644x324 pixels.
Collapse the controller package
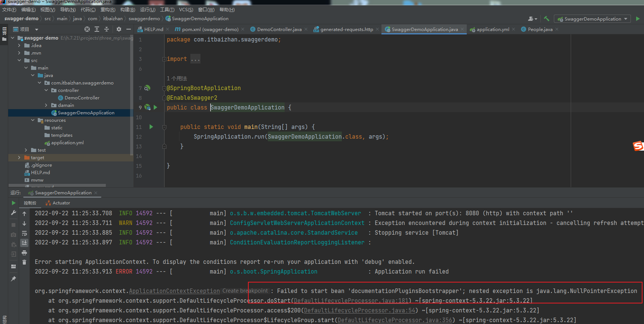[x=46, y=90]
